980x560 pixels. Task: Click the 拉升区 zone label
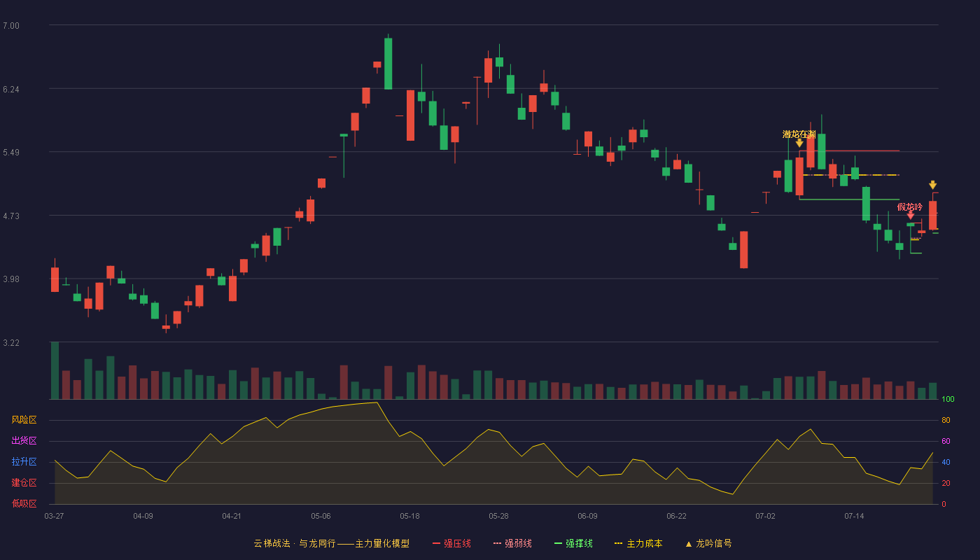[24, 462]
